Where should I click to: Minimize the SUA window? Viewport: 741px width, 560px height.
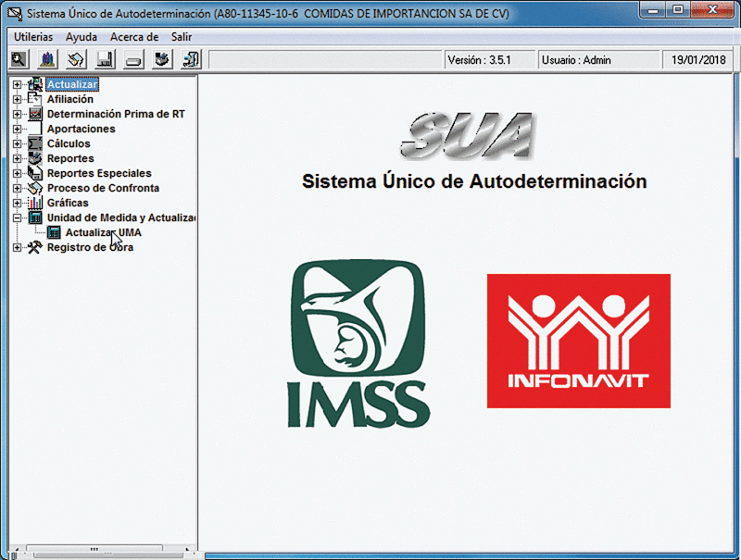click(653, 10)
